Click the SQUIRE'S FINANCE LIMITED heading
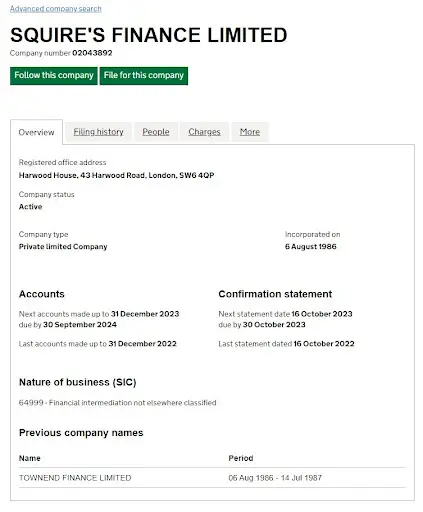 (149, 35)
